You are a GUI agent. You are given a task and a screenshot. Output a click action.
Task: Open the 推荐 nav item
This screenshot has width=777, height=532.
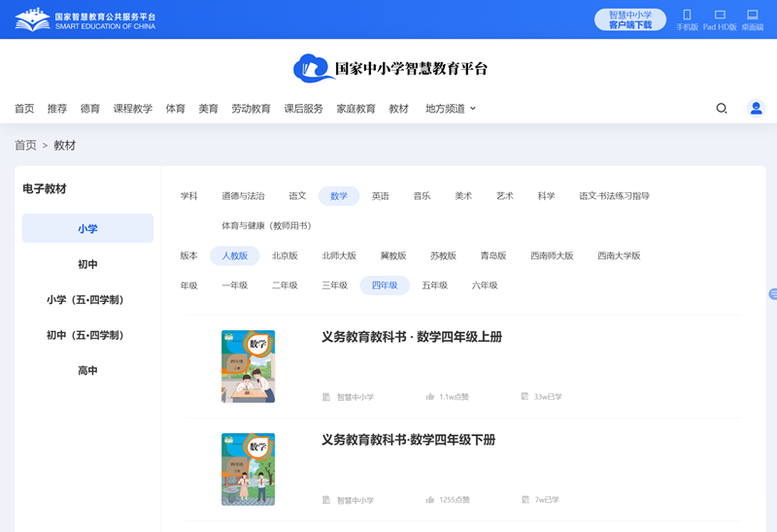click(57, 109)
